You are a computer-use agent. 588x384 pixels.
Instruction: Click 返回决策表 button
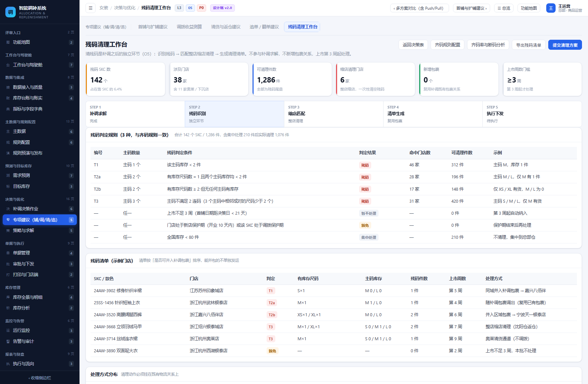[x=413, y=45]
